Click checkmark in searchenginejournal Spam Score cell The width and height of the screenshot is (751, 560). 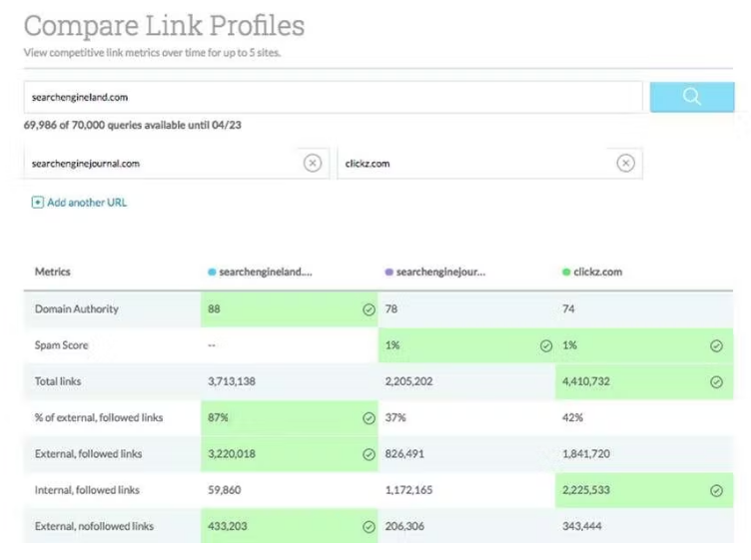tap(545, 346)
